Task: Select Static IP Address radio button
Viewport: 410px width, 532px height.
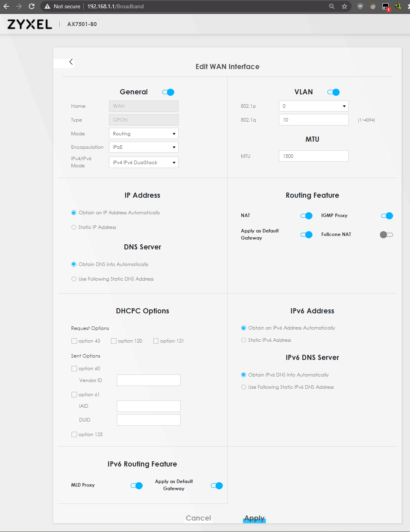Action: [x=74, y=227]
